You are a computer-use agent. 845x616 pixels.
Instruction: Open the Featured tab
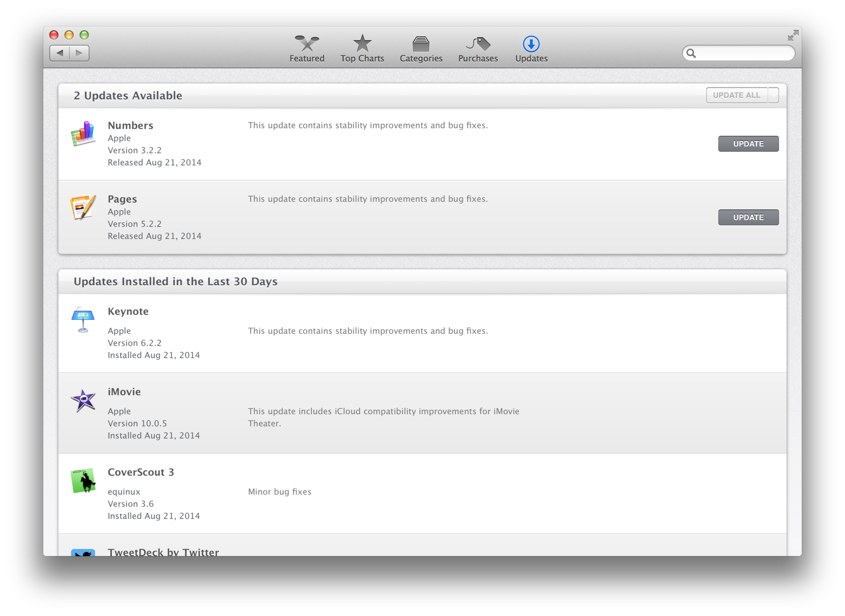(307, 49)
